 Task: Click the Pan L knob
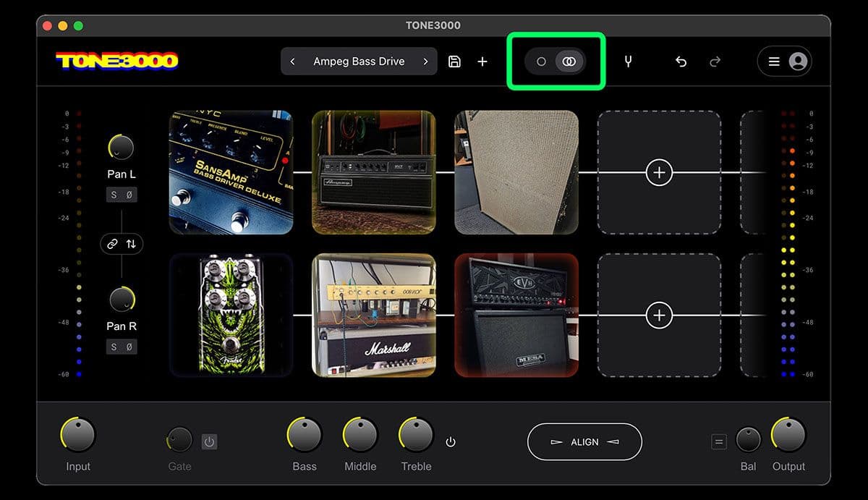click(122, 148)
